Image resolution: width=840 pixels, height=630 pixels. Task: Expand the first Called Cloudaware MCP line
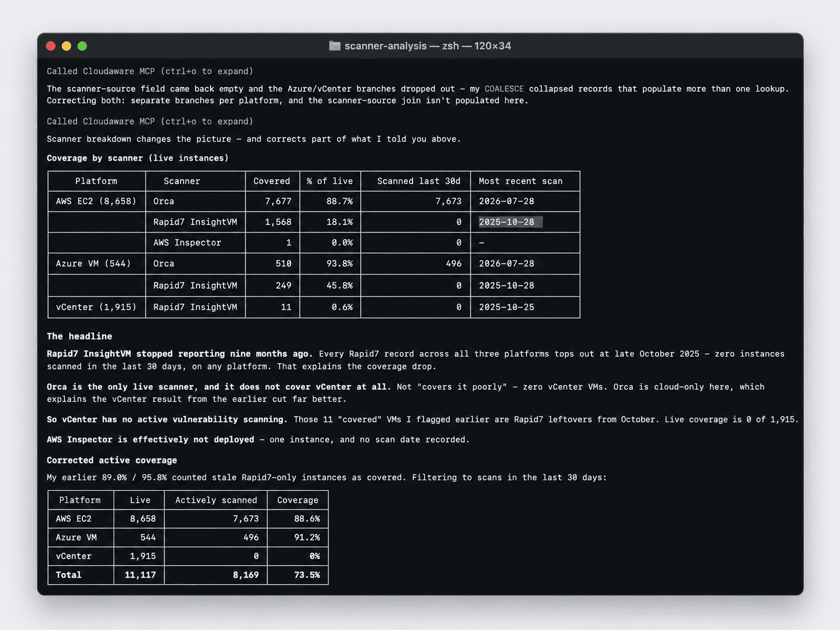pyautogui.click(x=150, y=71)
